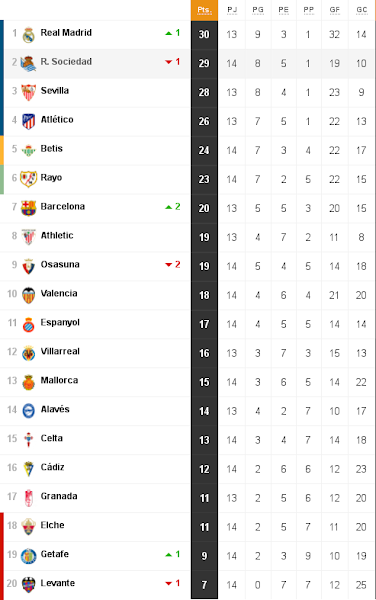Select the PJ column header
Screen dimensions: 376x600
(232, 10)
